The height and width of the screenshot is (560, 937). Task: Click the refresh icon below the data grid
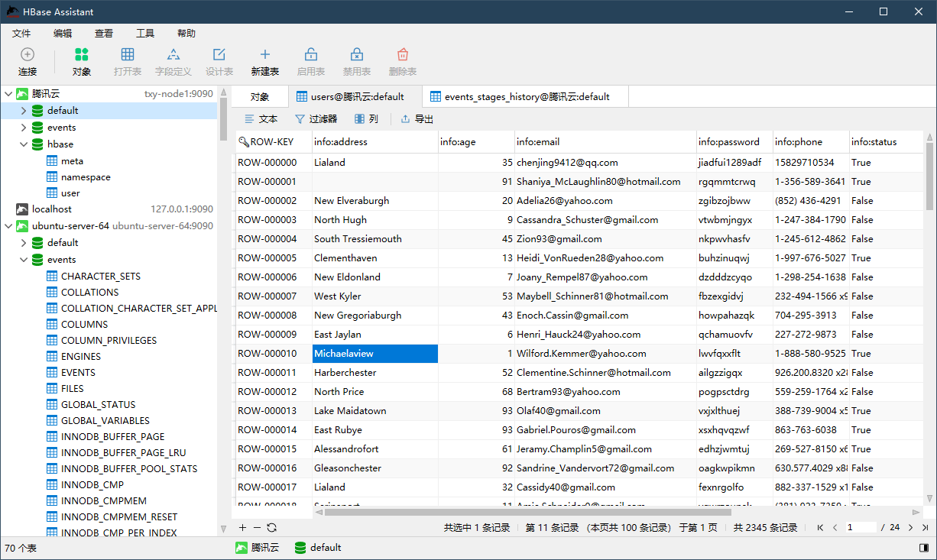pyautogui.click(x=271, y=527)
